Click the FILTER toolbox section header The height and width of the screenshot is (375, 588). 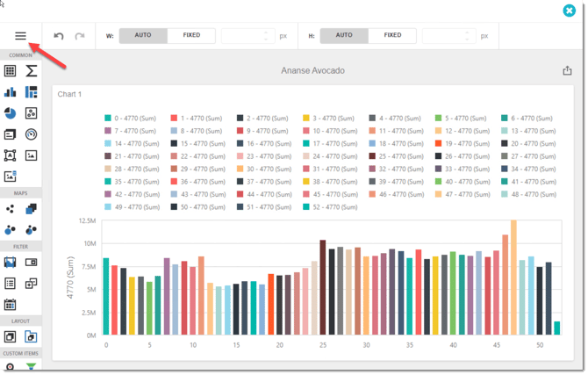21,247
